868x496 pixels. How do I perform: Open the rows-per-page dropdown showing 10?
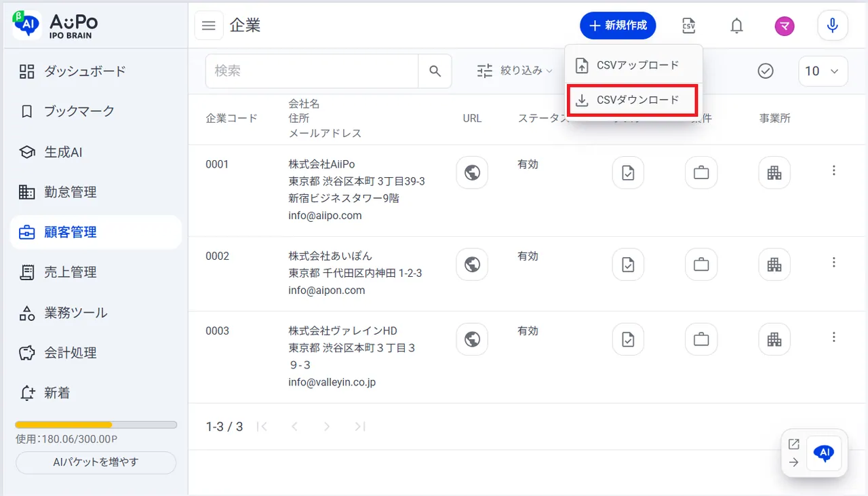tap(823, 71)
